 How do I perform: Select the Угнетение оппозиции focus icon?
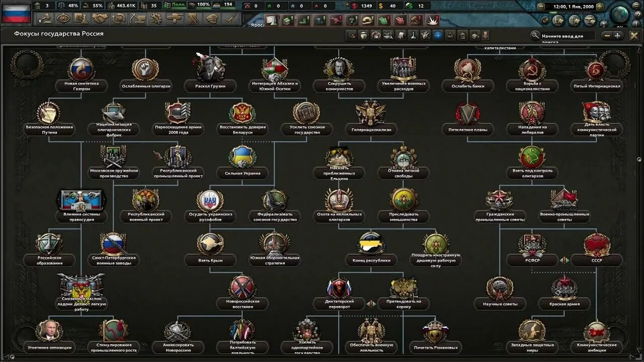pos(49,331)
